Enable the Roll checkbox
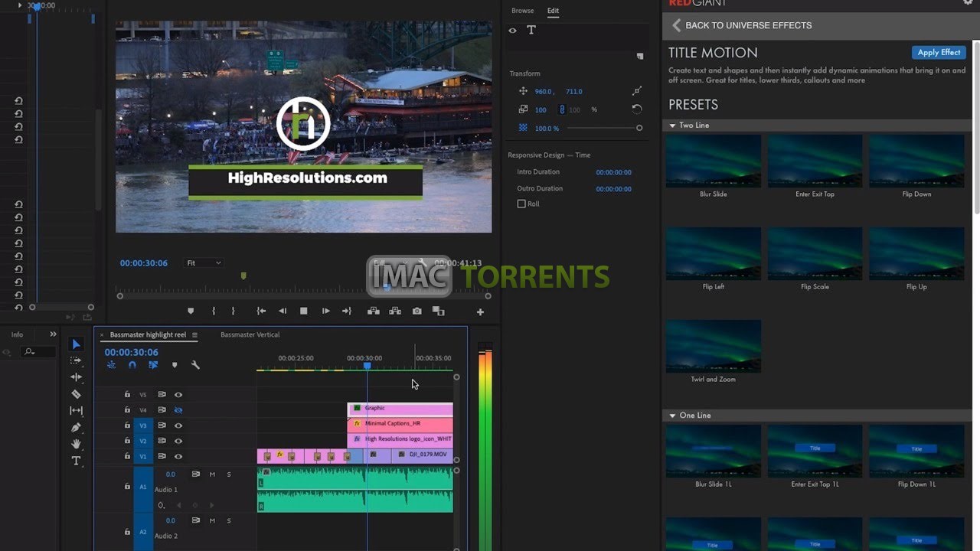The image size is (980, 551). (521, 204)
